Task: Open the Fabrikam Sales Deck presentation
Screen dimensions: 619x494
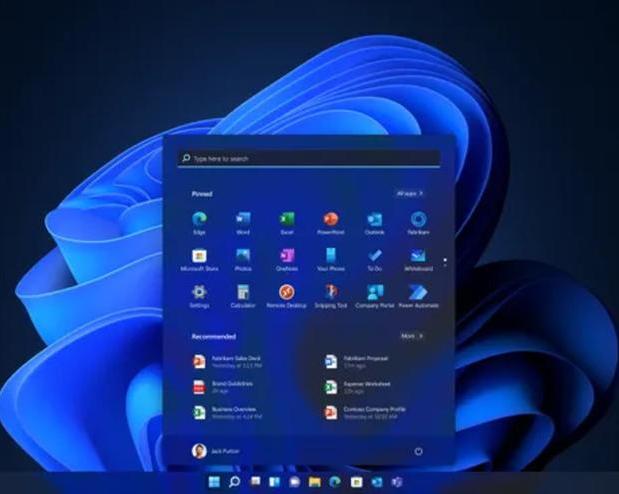Action: click(x=228, y=362)
